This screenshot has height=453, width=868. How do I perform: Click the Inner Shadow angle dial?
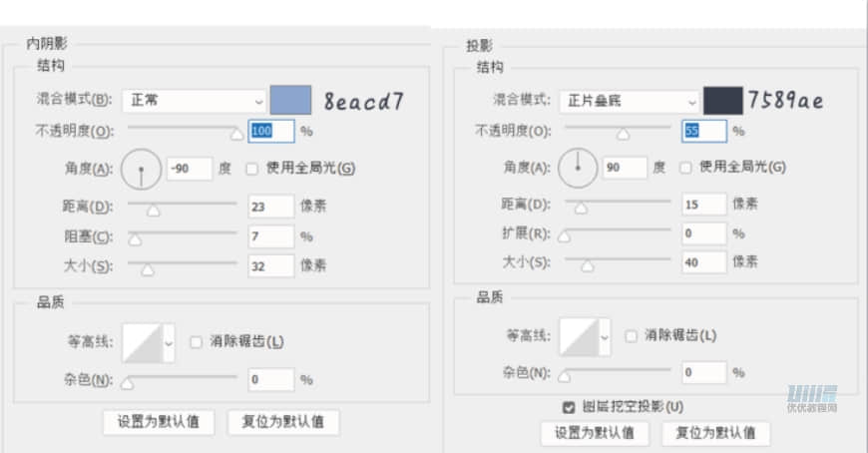point(141,171)
